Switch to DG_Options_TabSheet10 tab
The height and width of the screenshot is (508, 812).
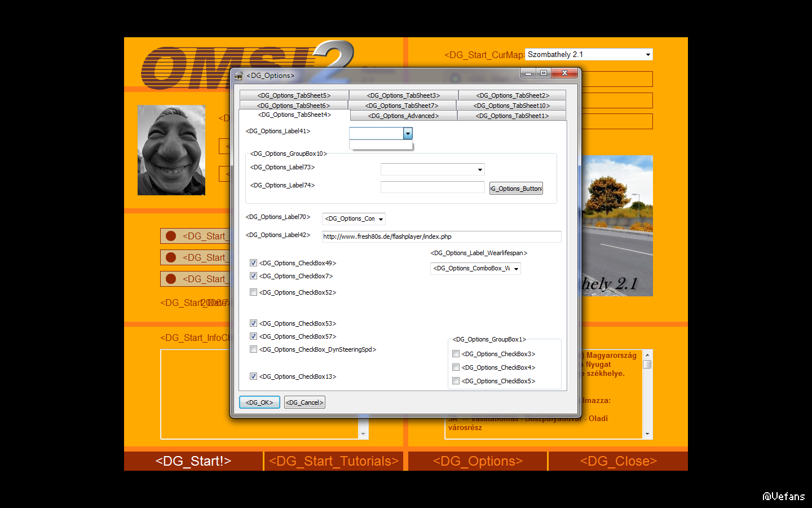pyautogui.click(x=511, y=106)
